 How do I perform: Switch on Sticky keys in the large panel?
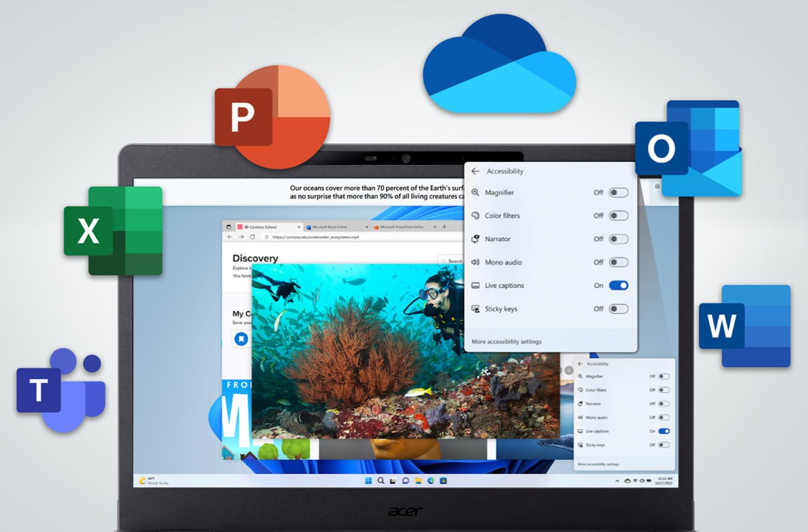coord(618,309)
